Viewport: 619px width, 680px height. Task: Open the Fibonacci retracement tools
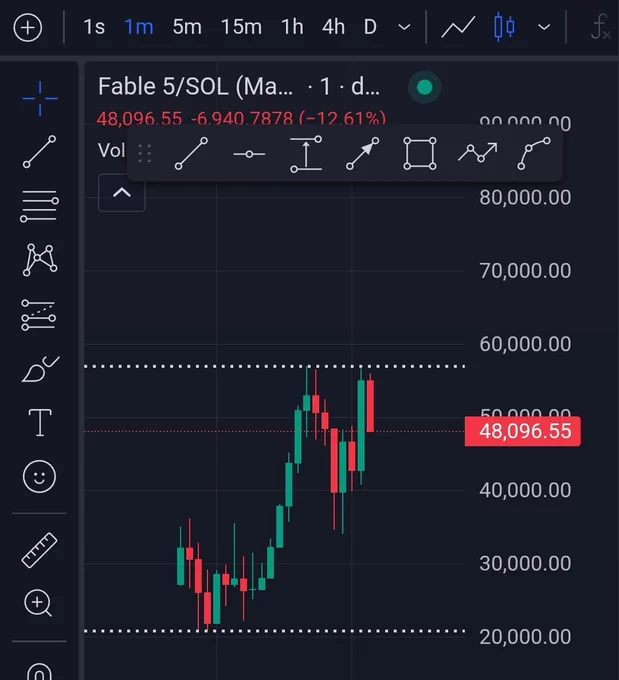pyautogui.click(x=39, y=206)
